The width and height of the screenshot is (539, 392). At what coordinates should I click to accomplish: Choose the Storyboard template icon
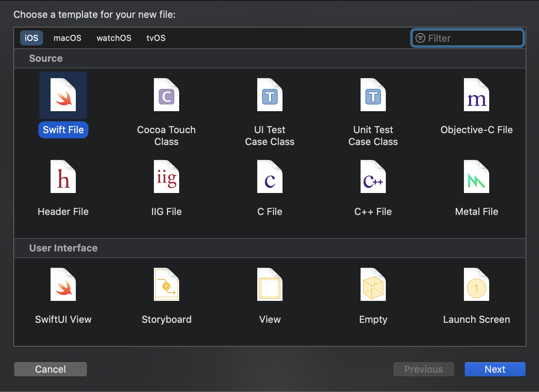[x=167, y=285]
